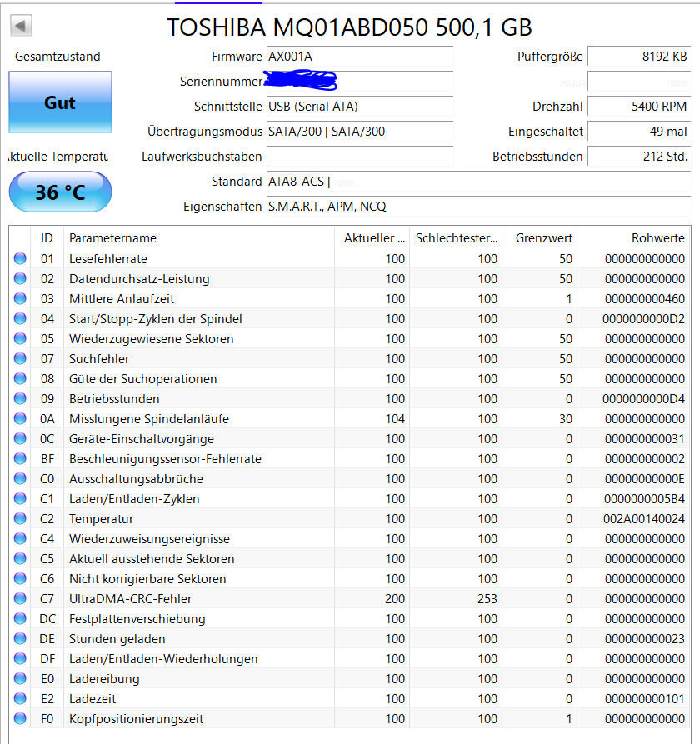Click the blue dot beside Ladereibung
700x744 pixels.
[20, 678]
